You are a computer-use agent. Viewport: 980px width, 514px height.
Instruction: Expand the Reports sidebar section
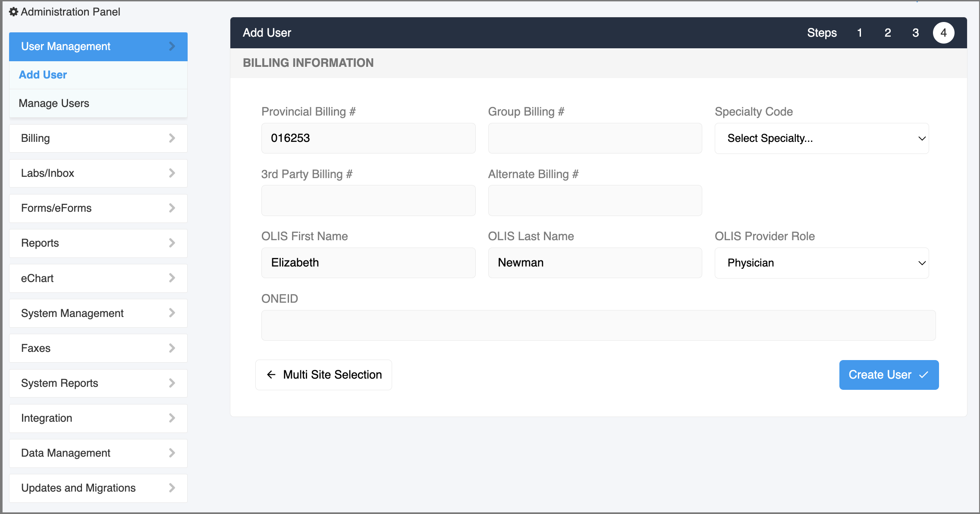tap(98, 243)
